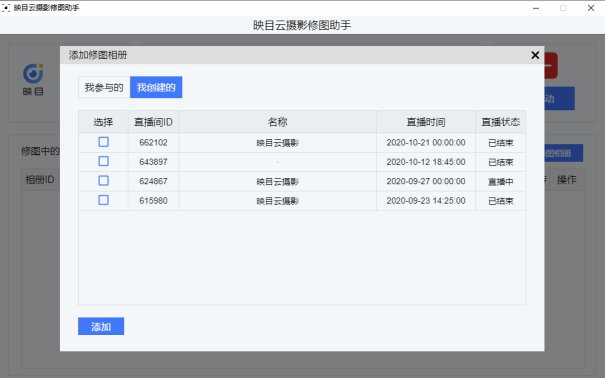The image size is (605, 378).
Task: Click the 相册ID column header in main window
Action: pos(40,180)
